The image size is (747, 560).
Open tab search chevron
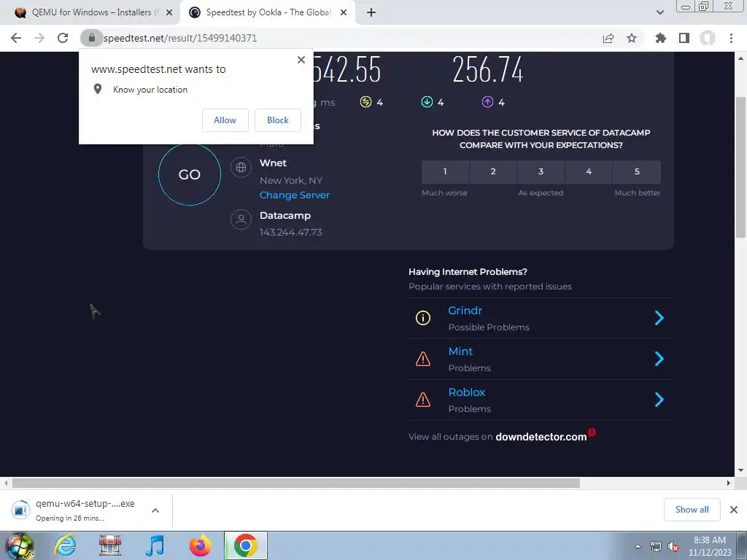[659, 12]
